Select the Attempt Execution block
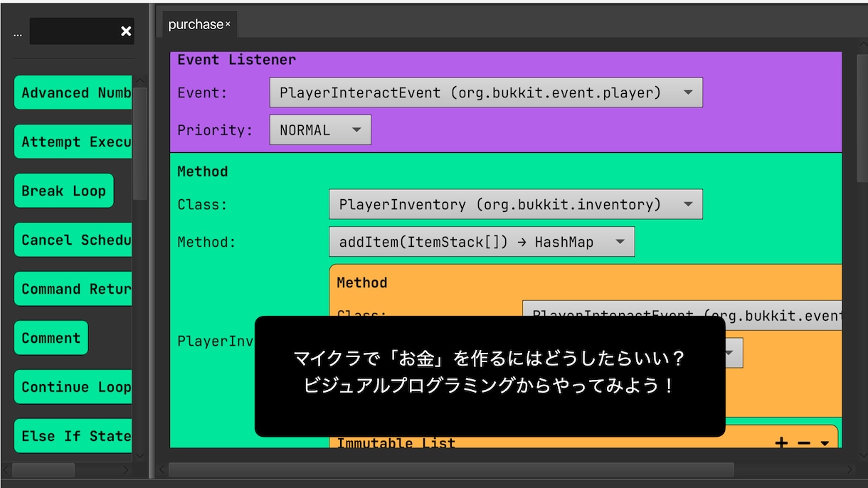The image size is (868, 488). click(73, 142)
